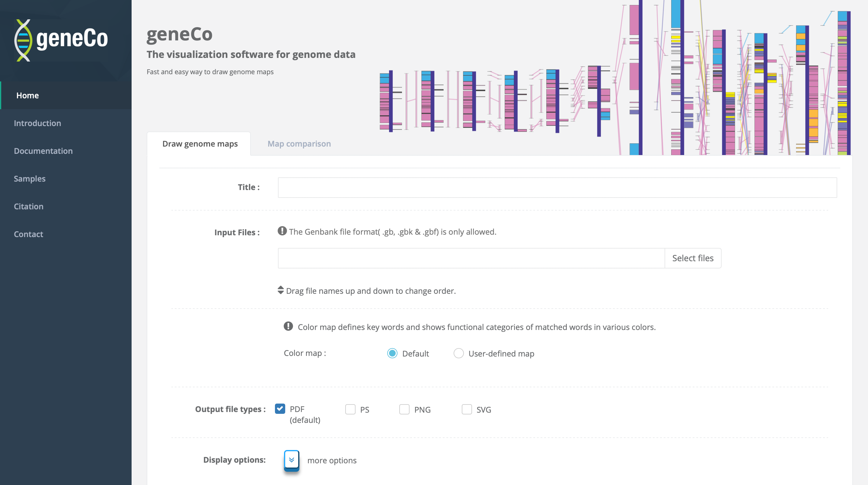Screen dimensions: 868x485
Task: Enable the PS output file type
Action: [x=350, y=410]
